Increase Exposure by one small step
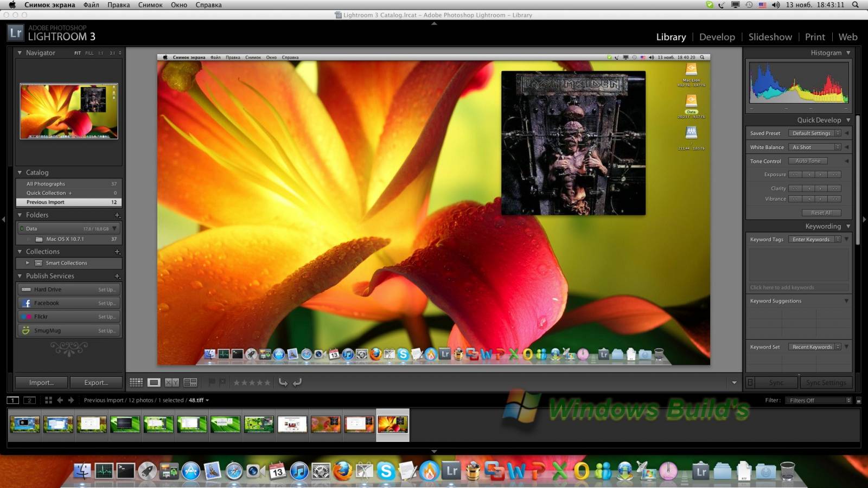Viewport: 868px width, 488px height. 821,175
